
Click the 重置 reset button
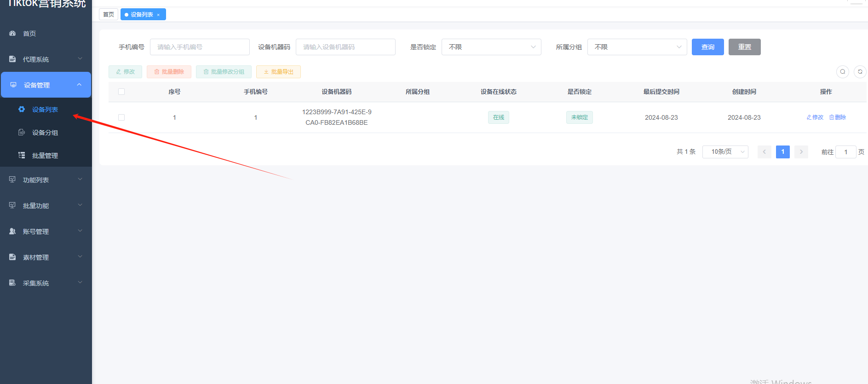pyautogui.click(x=745, y=47)
